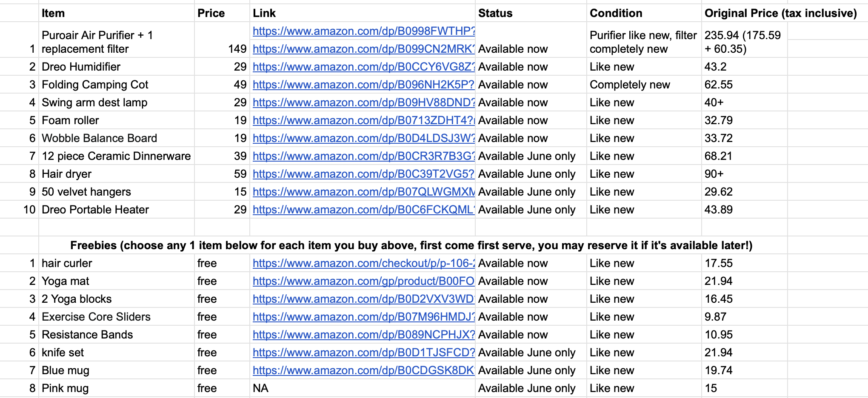Open the Foam roller product link
This screenshot has height=398, width=868.
click(x=363, y=120)
